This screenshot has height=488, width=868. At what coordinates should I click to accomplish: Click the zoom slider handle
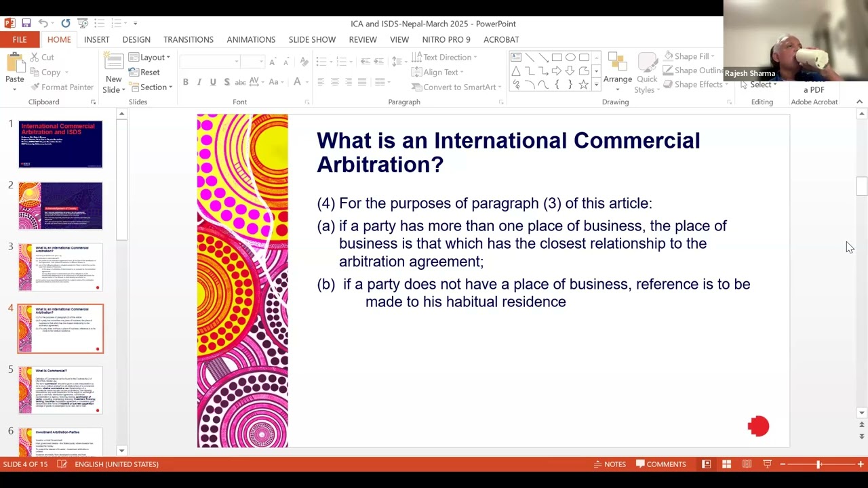(x=818, y=464)
